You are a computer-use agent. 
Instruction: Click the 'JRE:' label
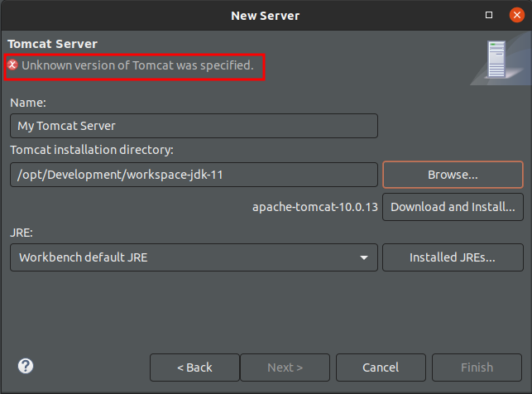pos(22,233)
